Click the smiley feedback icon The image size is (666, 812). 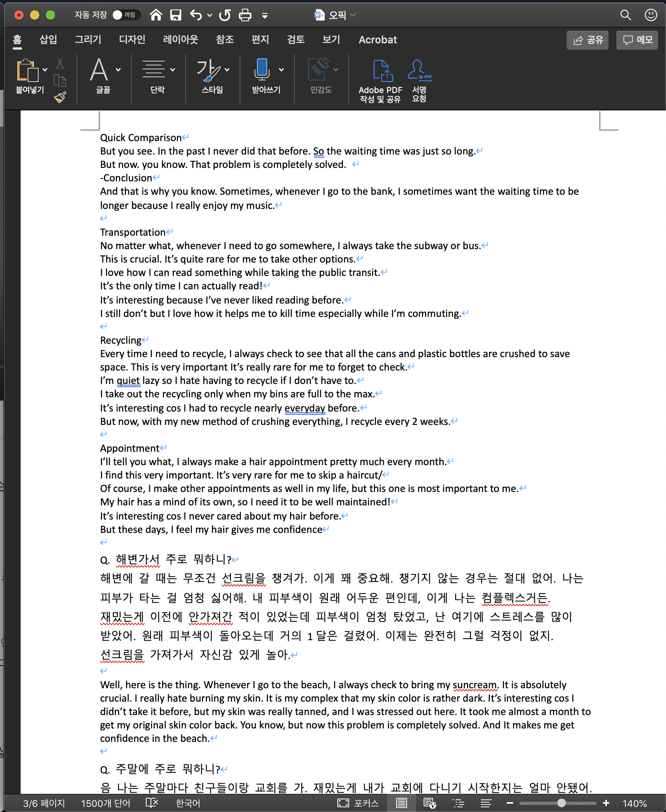point(651,15)
